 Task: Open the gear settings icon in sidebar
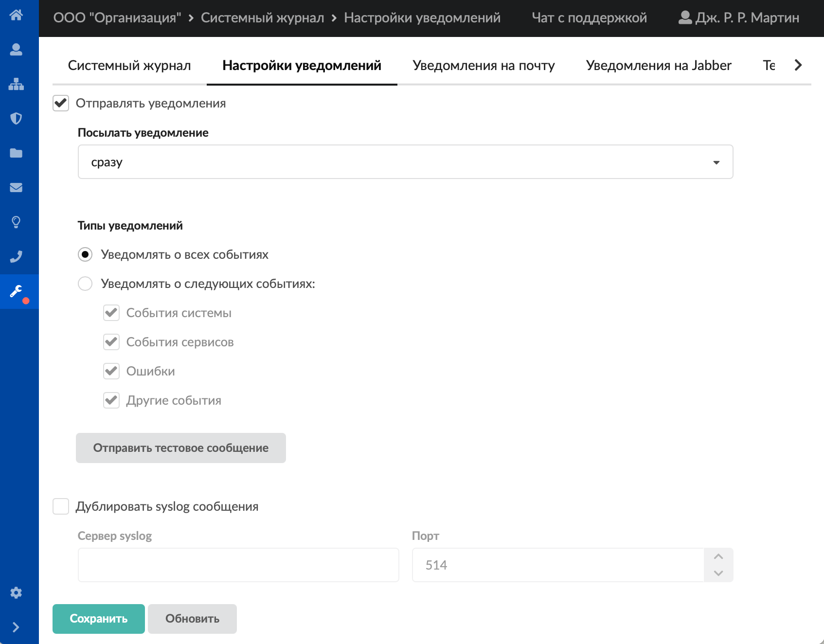[x=16, y=592]
